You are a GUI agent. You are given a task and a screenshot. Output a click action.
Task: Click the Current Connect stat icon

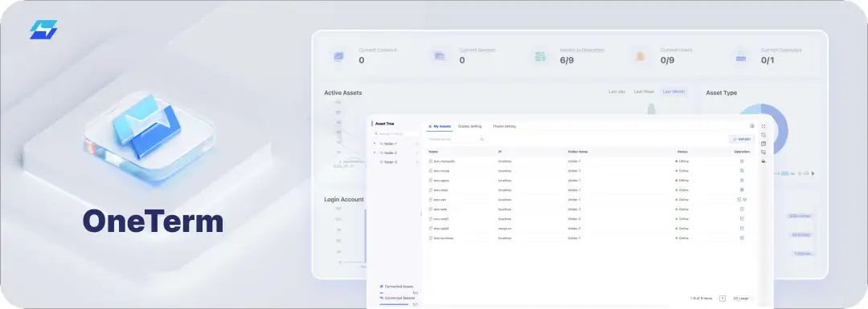[x=338, y=56]
